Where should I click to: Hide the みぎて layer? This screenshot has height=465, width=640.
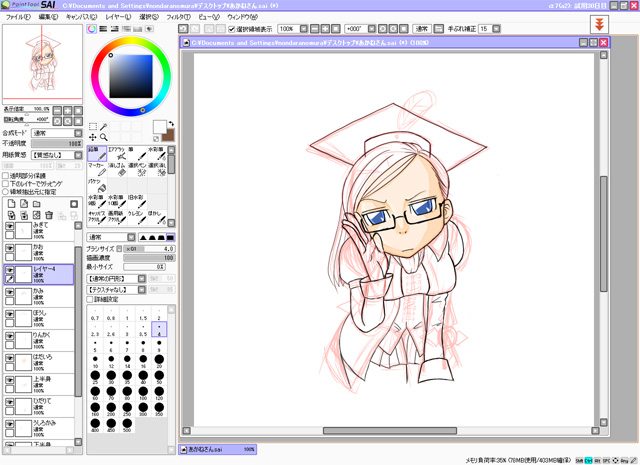point(10,226)
